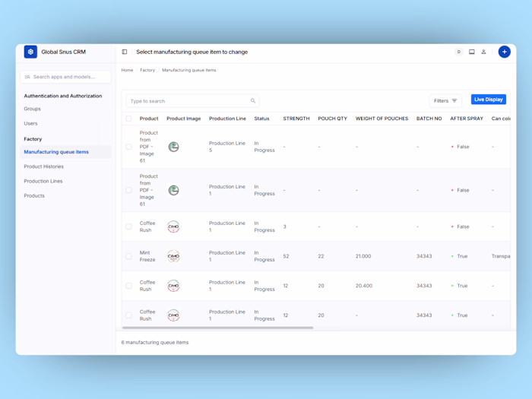532x399 pixels.
Task: Click the search magnifier icon in table search
Action: pyautogui.click(x=253, y=101)
